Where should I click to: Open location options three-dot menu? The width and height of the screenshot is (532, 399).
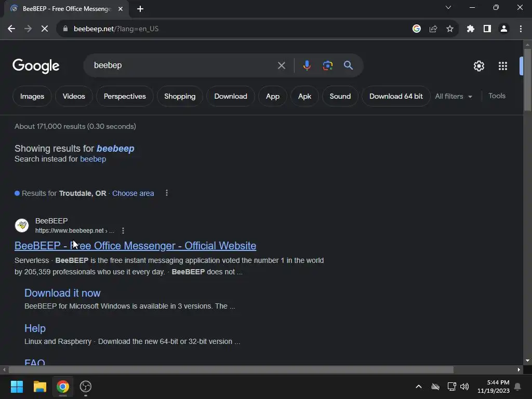[x=167, y=193]
